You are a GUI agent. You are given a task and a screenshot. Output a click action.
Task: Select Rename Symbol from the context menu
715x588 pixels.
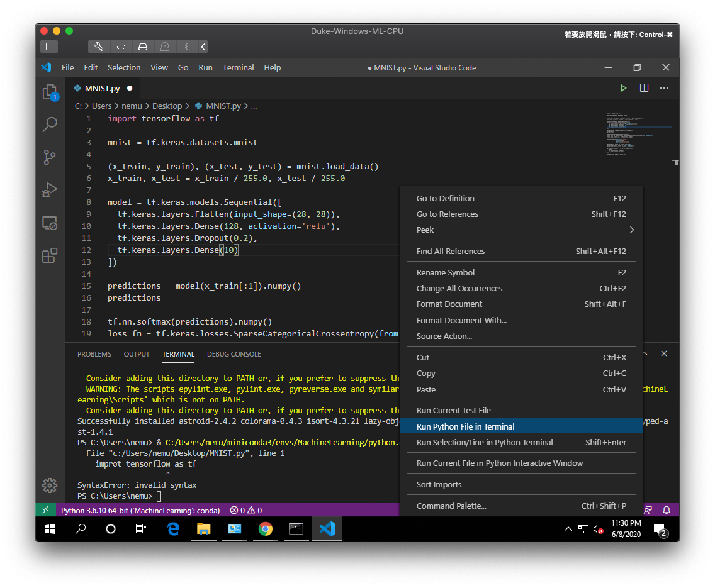pyautogui.click(x=445, y=272)
